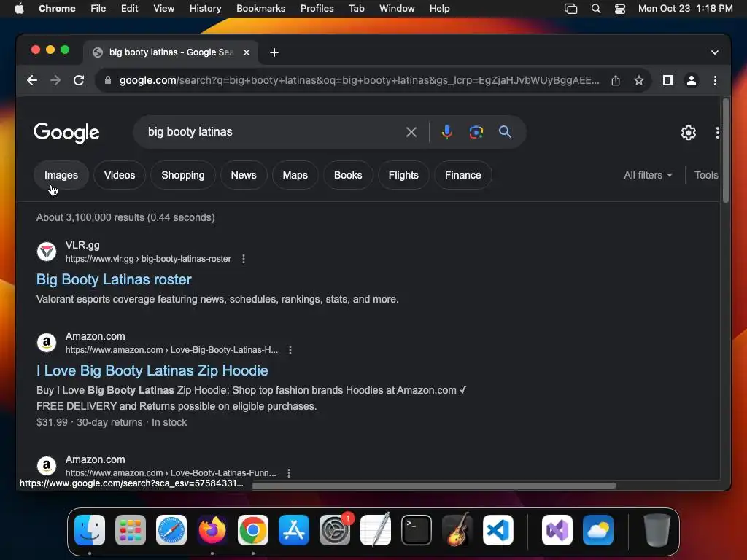Launch Safari from the Dock
The image size is (747, 560).
coord(171,530)
